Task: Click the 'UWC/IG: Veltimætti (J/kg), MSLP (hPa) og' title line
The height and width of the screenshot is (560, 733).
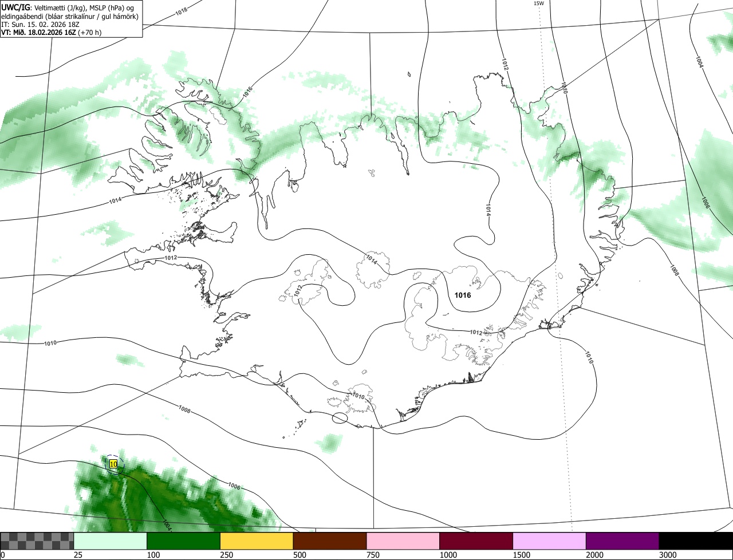Action: click(68, 7)
